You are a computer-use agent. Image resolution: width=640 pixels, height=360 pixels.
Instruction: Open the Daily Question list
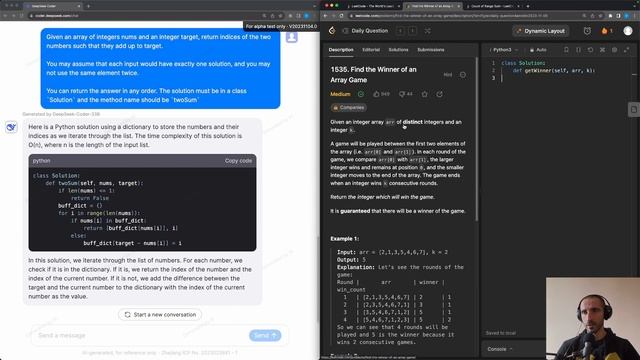coord(365,31)
